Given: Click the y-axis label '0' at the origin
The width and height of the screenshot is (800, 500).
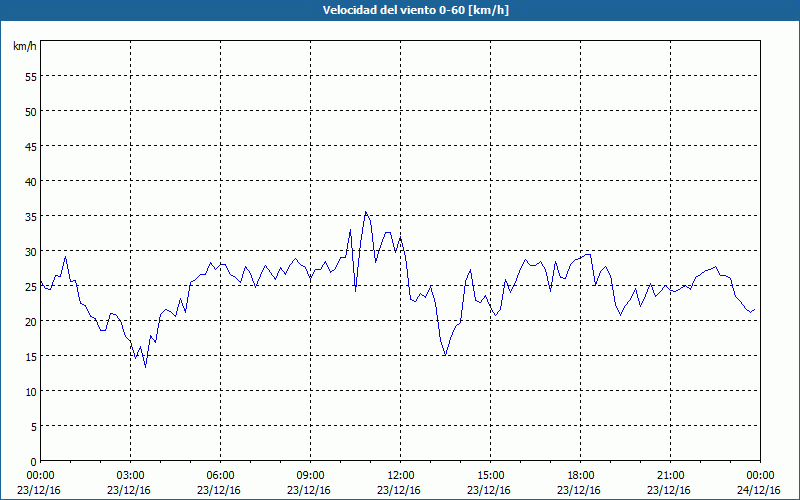Looking at the screenshot, I should (x=34, y=462).
